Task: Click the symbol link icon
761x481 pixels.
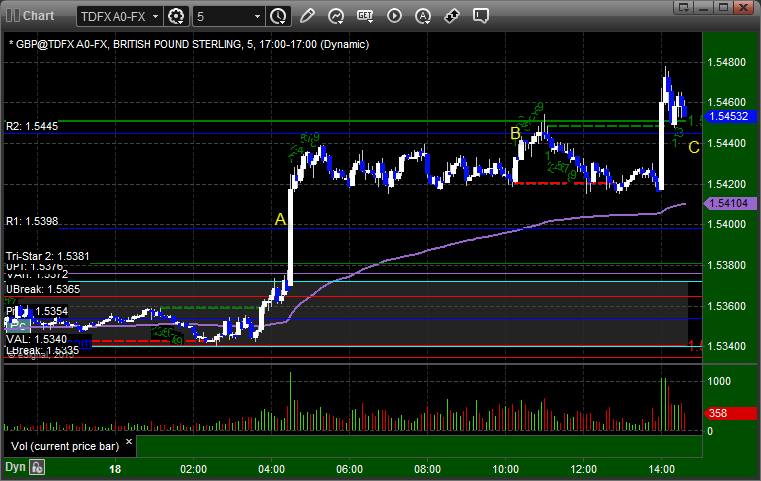Action: click(452, 16)
